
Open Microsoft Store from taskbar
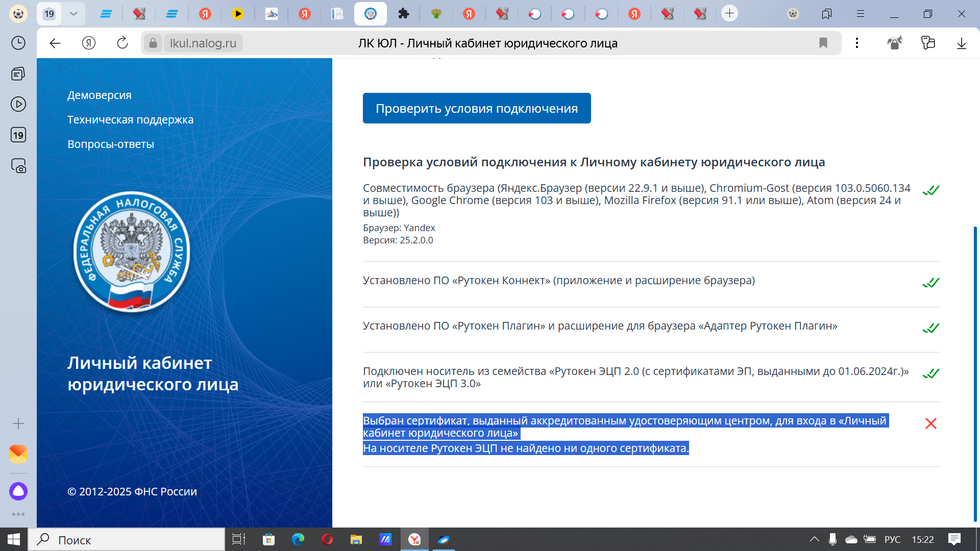(268, 539)
